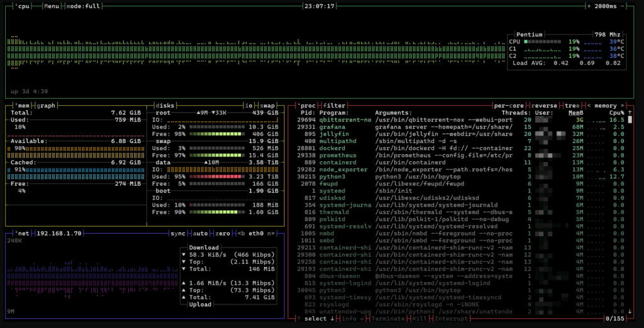Image resolution: width=644 pixels, height=328 pixels.
Task: Select the multipathd process row
Action: (x=461, y=141)
